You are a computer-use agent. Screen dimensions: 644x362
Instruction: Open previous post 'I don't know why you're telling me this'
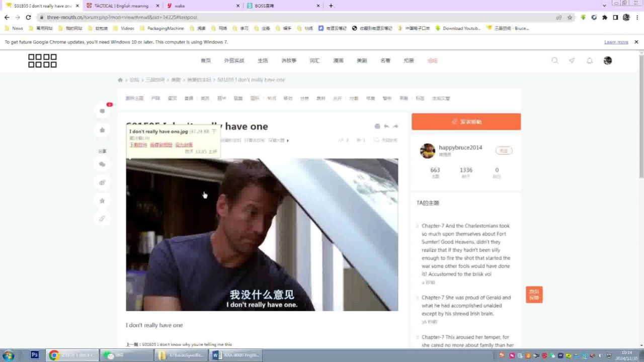[187, 344]
